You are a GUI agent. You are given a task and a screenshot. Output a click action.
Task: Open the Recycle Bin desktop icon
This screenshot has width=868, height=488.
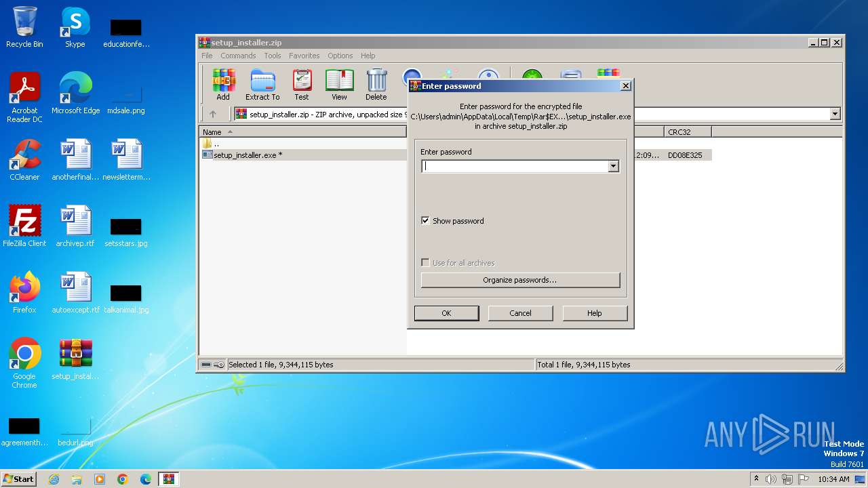click(24, 27)
